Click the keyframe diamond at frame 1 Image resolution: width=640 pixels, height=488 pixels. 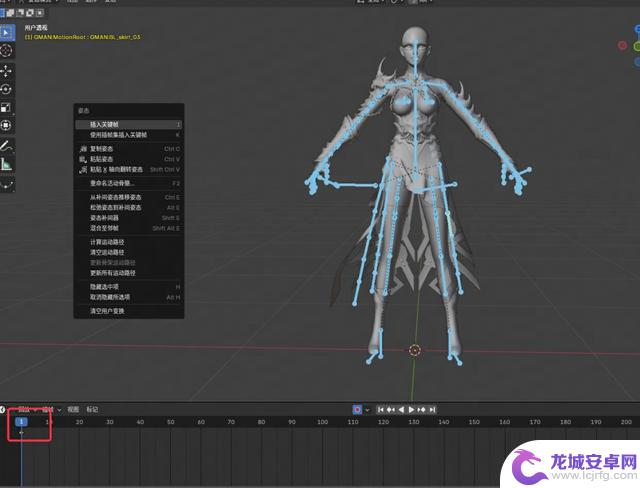click(x=21, y=432)
